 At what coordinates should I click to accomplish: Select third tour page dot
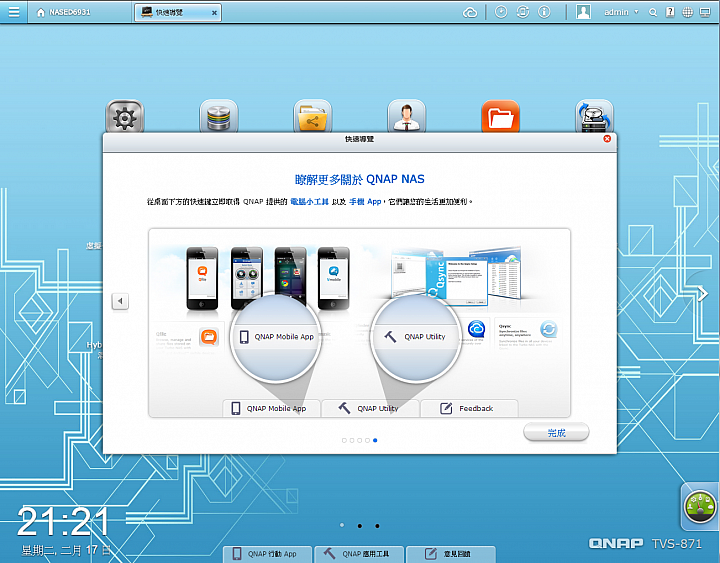coord(360,440)
